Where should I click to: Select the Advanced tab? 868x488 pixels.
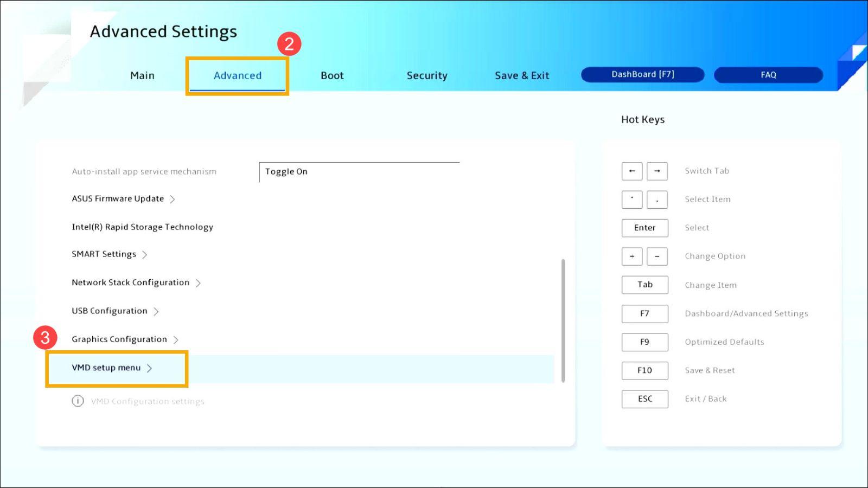[x=237, y=75]
